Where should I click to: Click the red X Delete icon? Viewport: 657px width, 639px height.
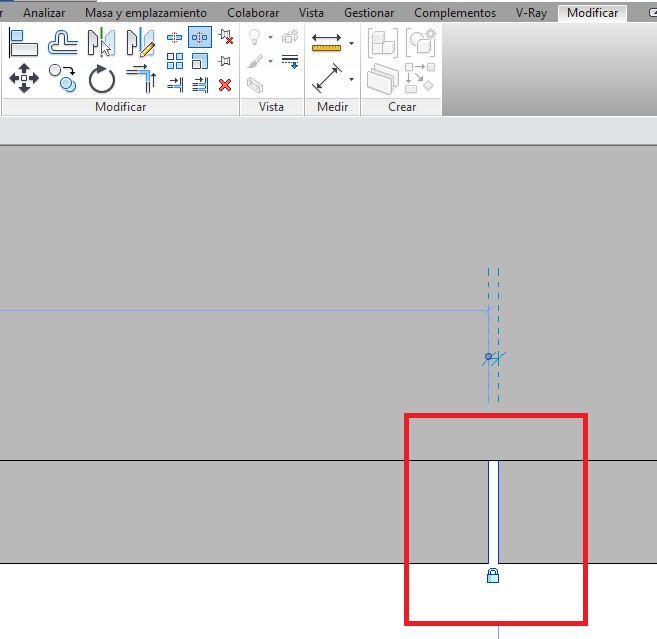(225, 85)
